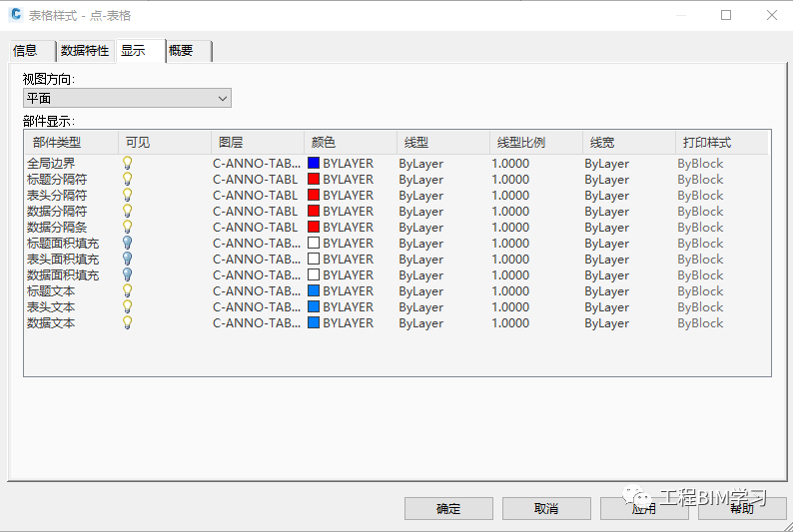
Task: Click the 图层 column header
Action: 258,143
